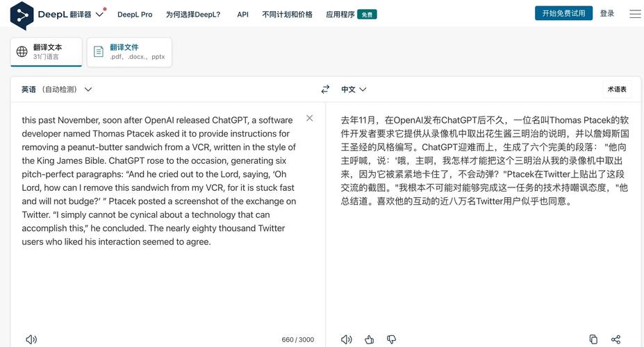Copy the translation to clipboard
This screenshot has width=644, height=347.
(x=593, y=339)
